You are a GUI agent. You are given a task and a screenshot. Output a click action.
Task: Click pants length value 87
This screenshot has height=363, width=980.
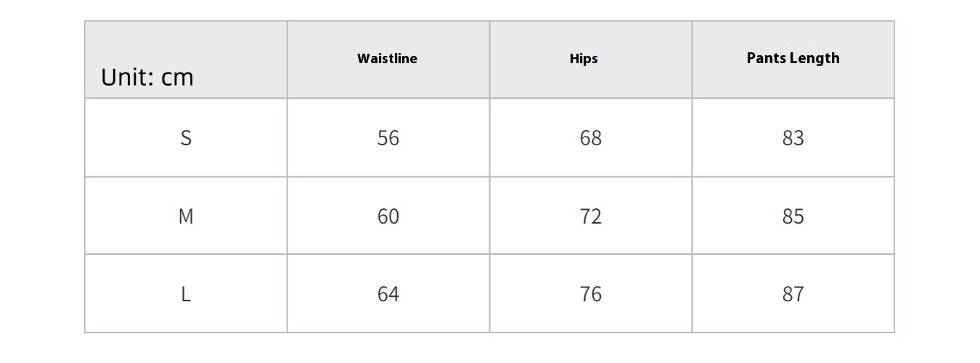coord(793,294)
